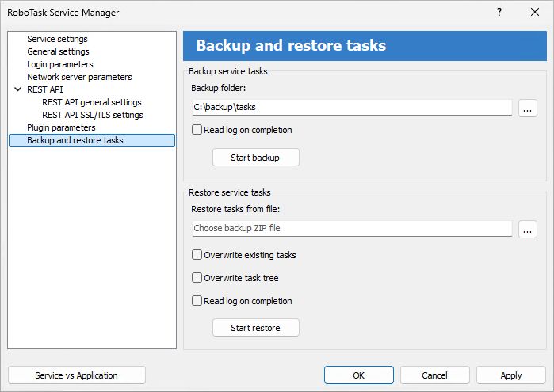Confirm the dialog with OK
554x392 pixels.
pyautogui.click(x=358, y=375)
